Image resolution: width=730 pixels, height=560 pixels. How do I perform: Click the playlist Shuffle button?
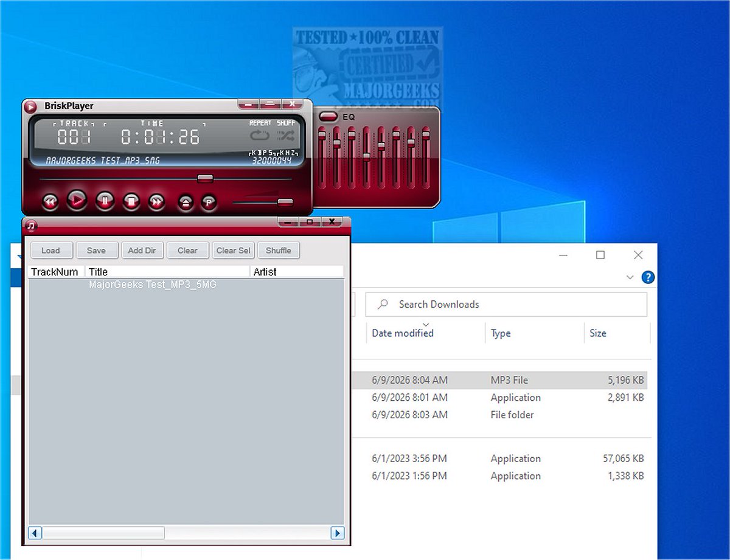tap(279, 251)
